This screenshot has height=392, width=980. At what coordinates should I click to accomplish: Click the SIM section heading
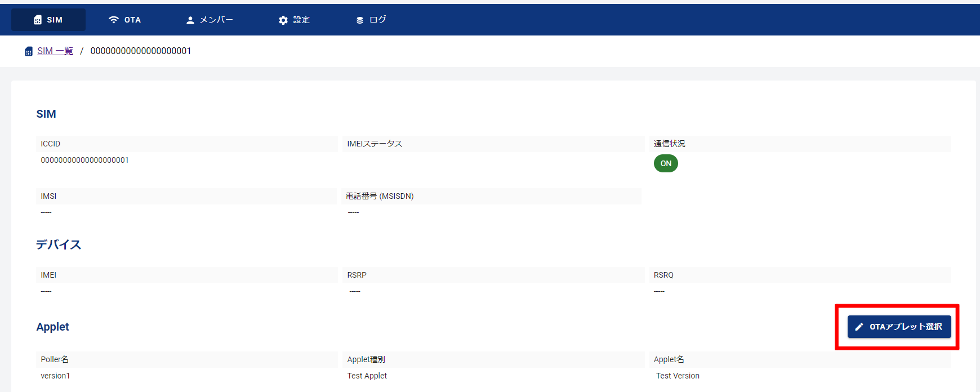click(46, 114)
